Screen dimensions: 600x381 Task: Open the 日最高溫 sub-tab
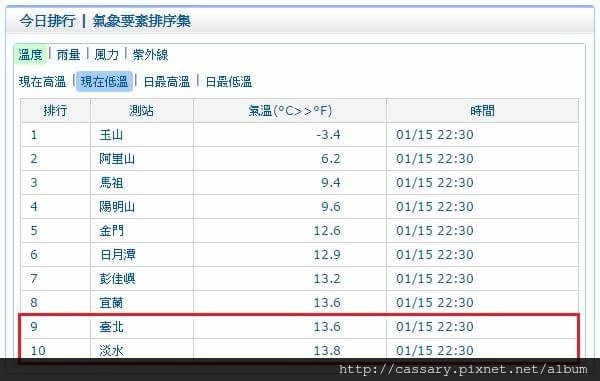pyautogui.click(x=166, y=81)
